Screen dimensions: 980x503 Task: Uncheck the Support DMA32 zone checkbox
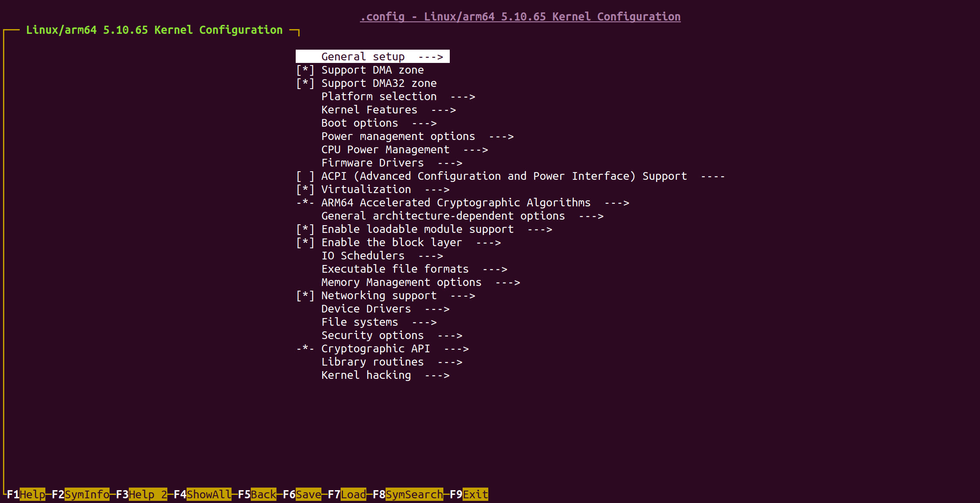[305, 83]
